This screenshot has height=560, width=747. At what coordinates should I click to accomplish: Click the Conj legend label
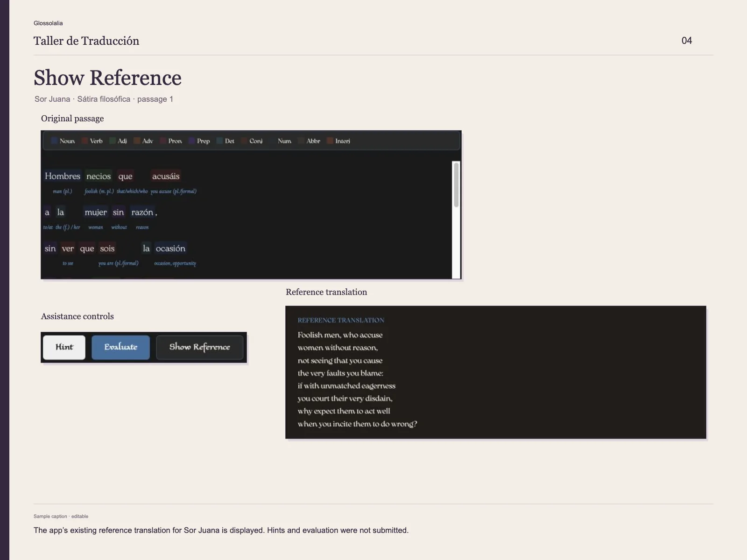click(256, 141)
